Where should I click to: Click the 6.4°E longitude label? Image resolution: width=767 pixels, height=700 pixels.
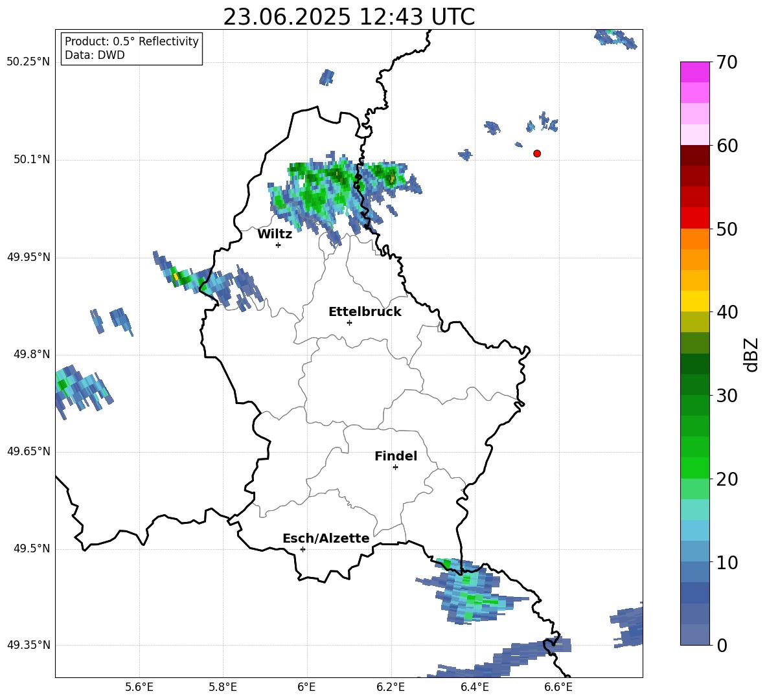(474, 687)
